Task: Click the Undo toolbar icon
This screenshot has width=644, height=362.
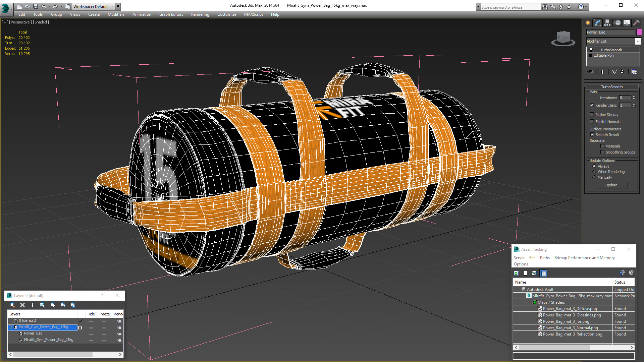Action: pos(44,6)
